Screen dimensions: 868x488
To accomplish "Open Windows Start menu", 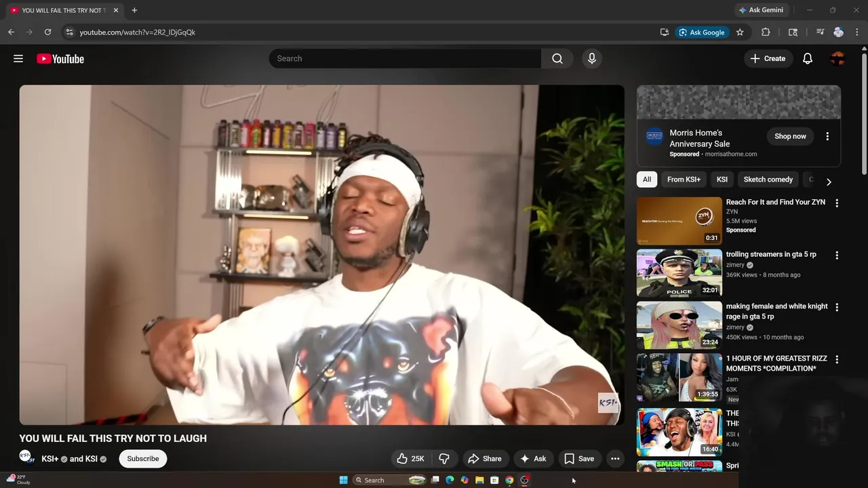I will click(x=343, y=480).
